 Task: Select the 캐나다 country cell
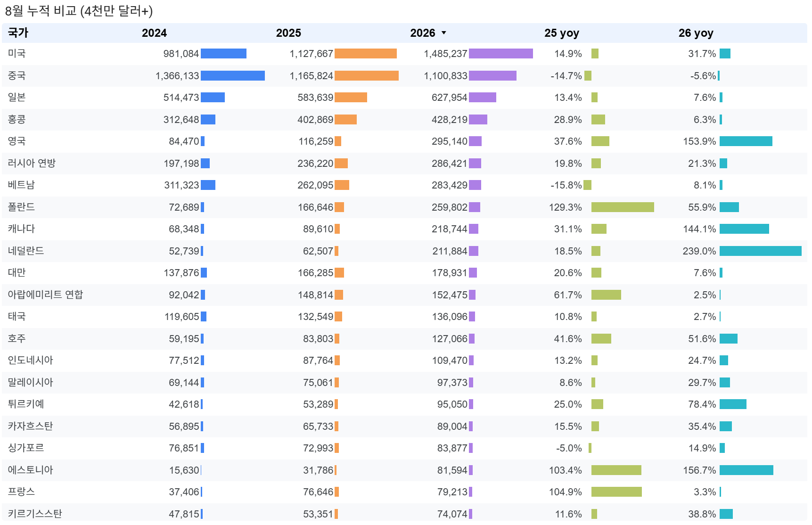(22, 229)
